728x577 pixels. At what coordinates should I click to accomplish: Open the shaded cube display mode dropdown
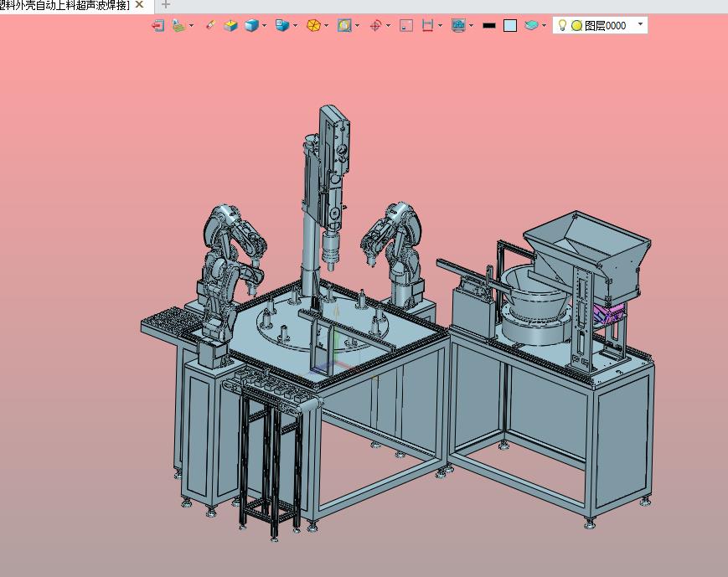coord(264,25)
